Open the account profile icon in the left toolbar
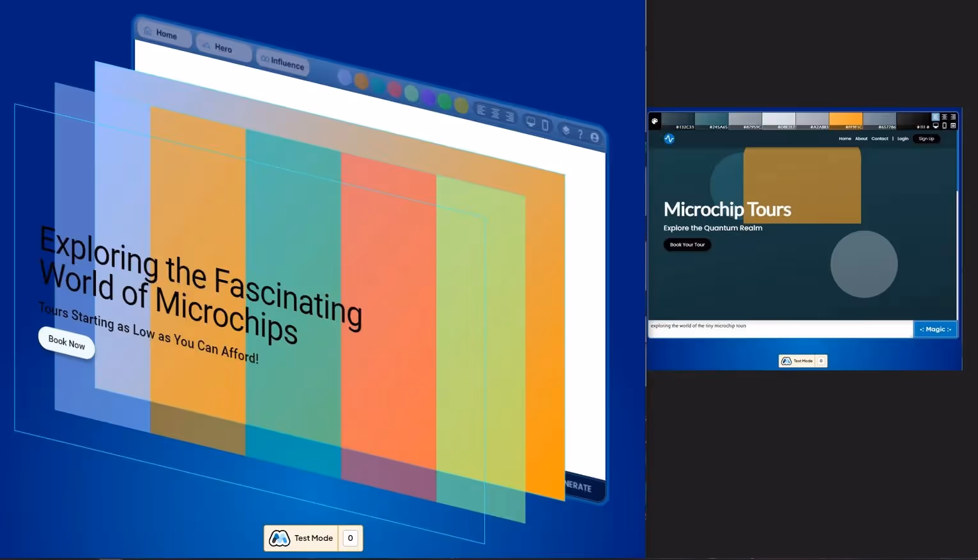 (595, 137)
